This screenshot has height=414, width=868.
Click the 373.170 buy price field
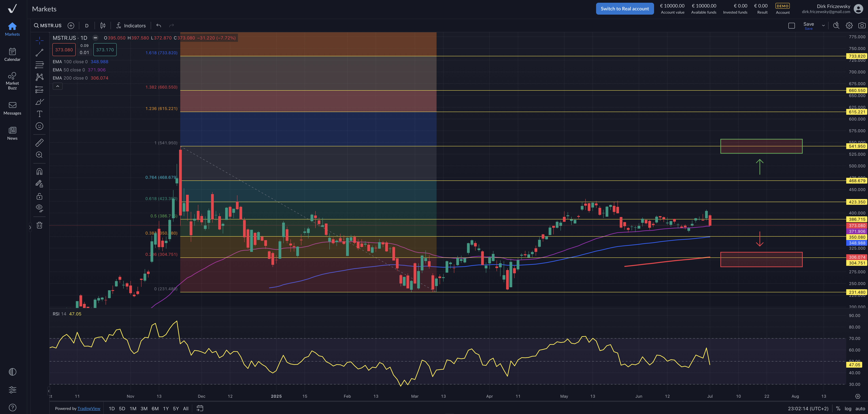click(x=105, y=49)
